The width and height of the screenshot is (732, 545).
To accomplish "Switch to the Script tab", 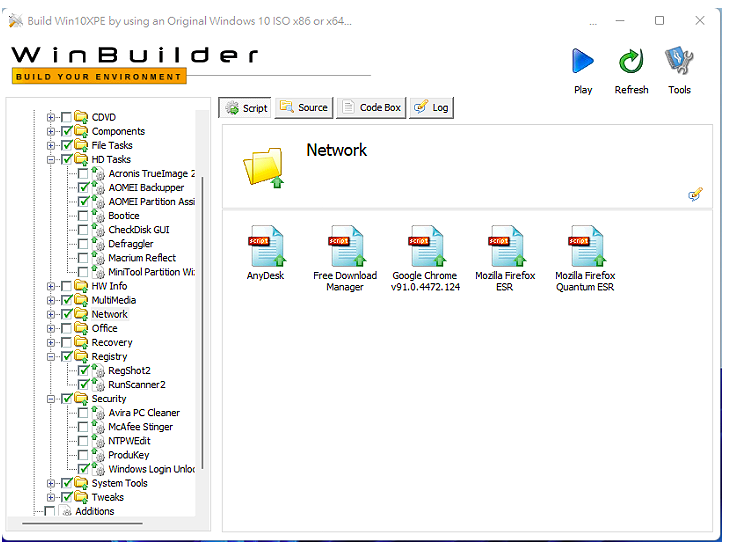I will coord(245,108).
